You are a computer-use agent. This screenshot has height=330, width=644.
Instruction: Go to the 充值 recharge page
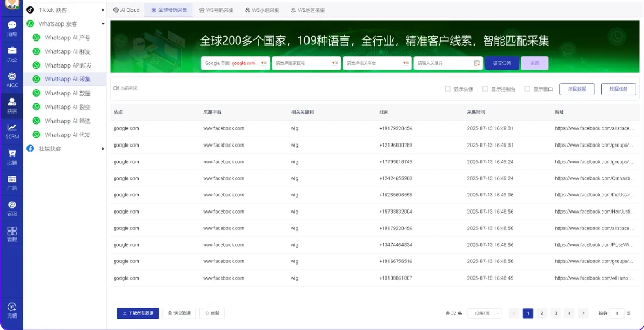[11, 310]
